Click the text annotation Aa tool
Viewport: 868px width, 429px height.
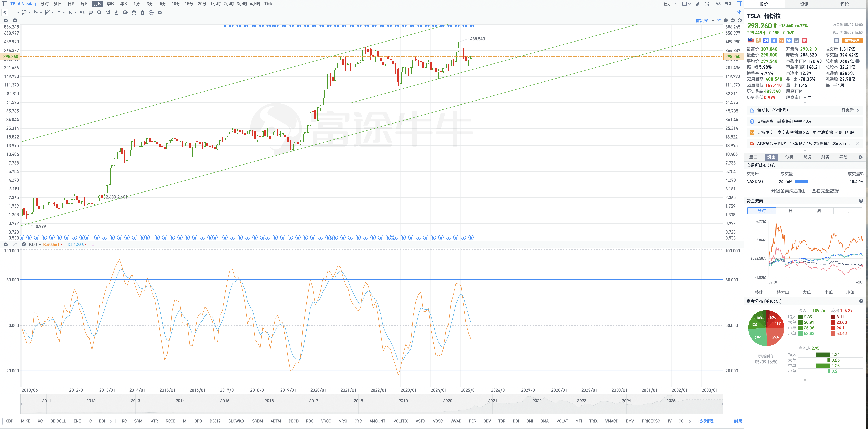click(82, 12)
